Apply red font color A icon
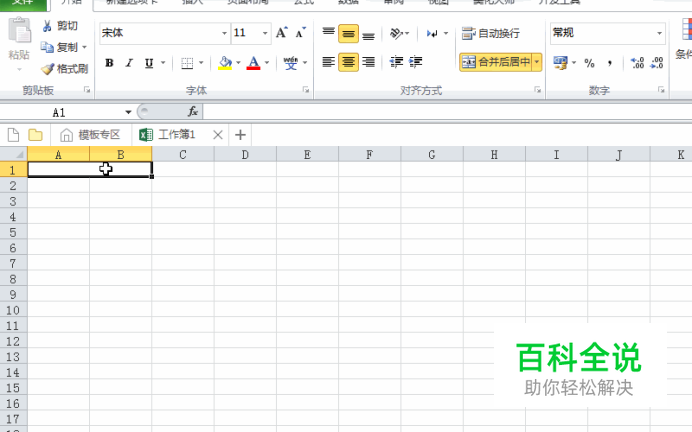 [x=253, y=63]
